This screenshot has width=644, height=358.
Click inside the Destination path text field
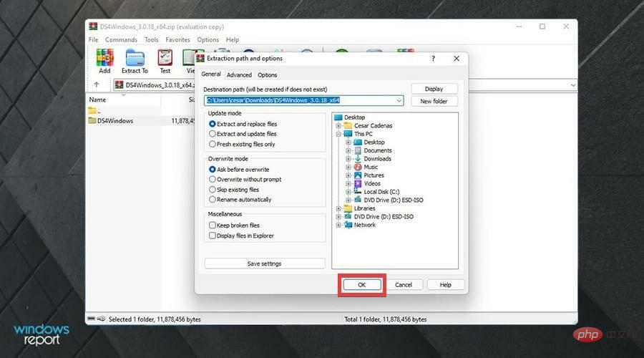point(301,101)
